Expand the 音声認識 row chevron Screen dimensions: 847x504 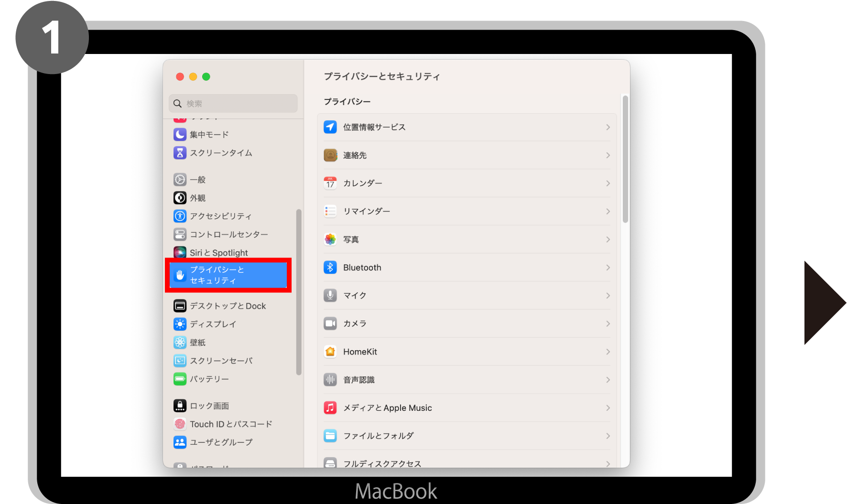608,380
